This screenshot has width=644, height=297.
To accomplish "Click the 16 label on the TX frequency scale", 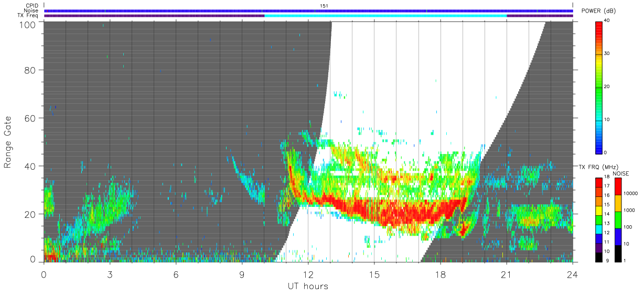I will [607, 195].
